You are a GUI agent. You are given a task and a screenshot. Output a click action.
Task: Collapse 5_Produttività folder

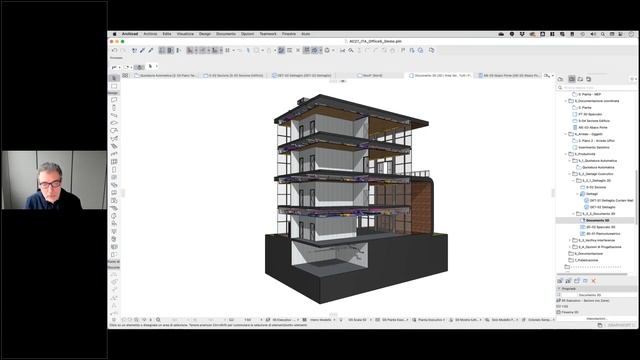566,154
